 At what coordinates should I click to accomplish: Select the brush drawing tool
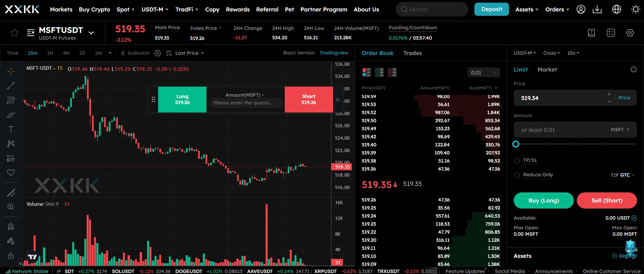coord(11,115)
